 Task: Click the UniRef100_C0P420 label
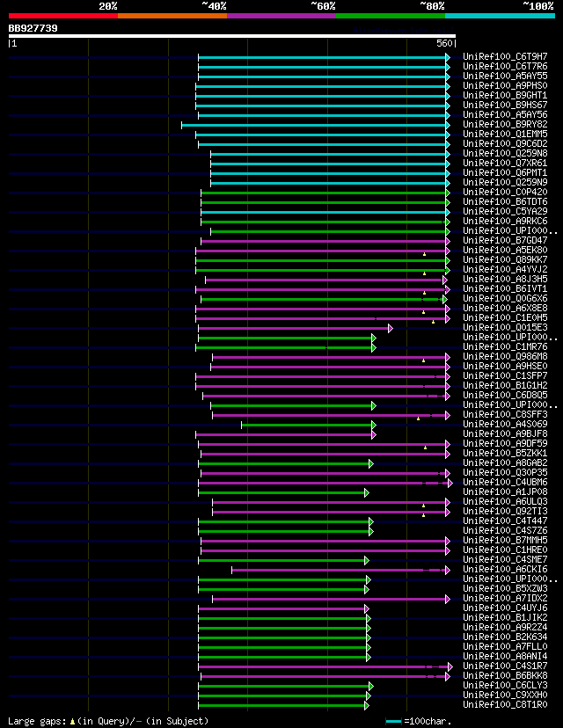pyautogui.click(x=505, y=192)
